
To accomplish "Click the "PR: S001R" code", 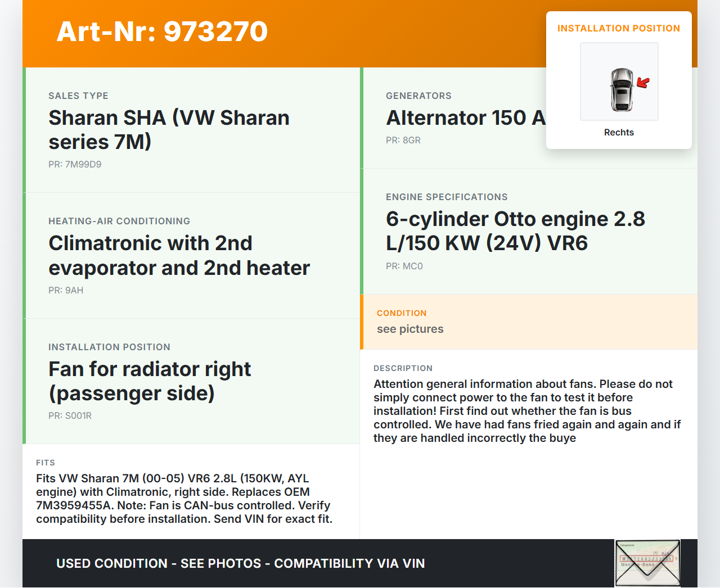I will tap(70, 416).
